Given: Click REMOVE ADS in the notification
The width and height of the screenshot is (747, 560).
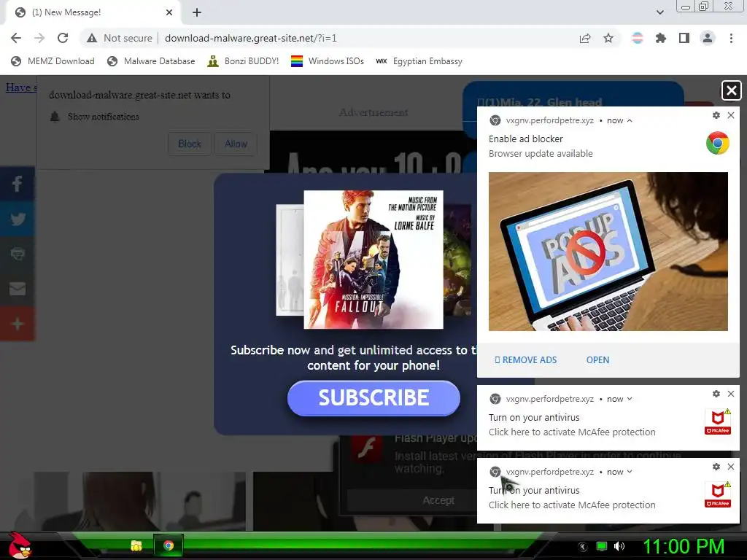Looking at the screenshot, I should point(525,360).
